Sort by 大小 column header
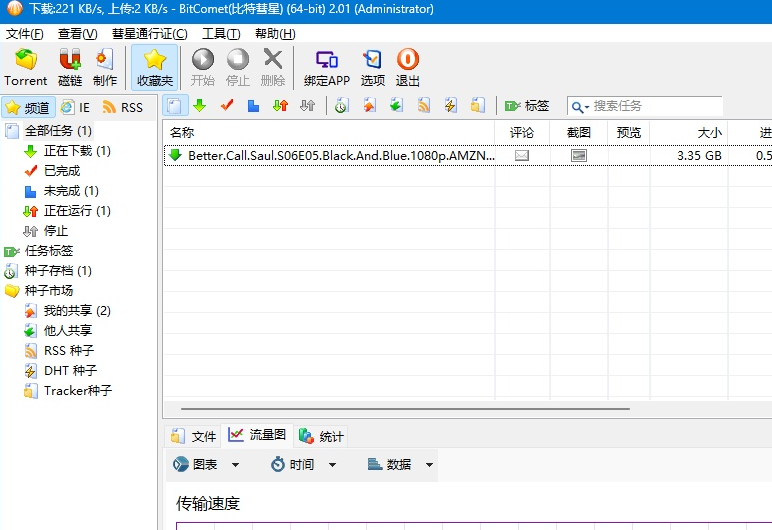The image size is (772, 530). pyautogui.click(x=689, y=132)
